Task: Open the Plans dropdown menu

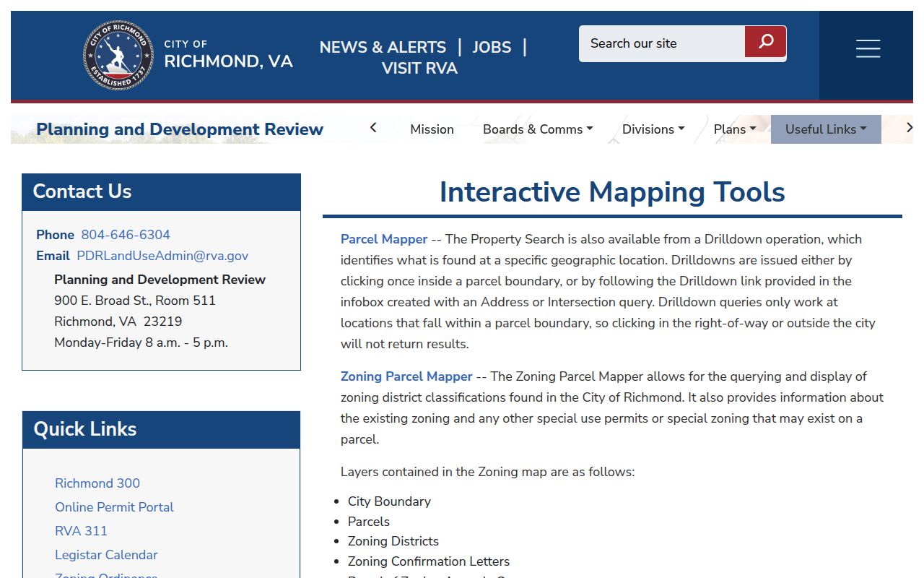Action: pyautogui.click(x=735, y=129)
